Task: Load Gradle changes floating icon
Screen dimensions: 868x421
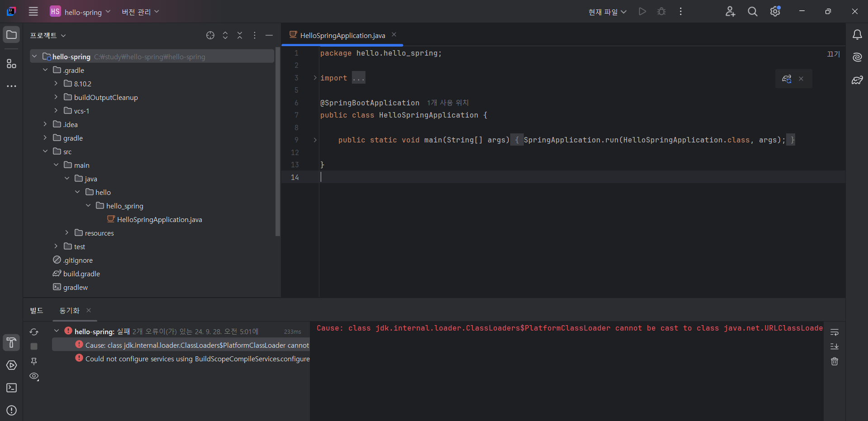Action: pos(787,79)
